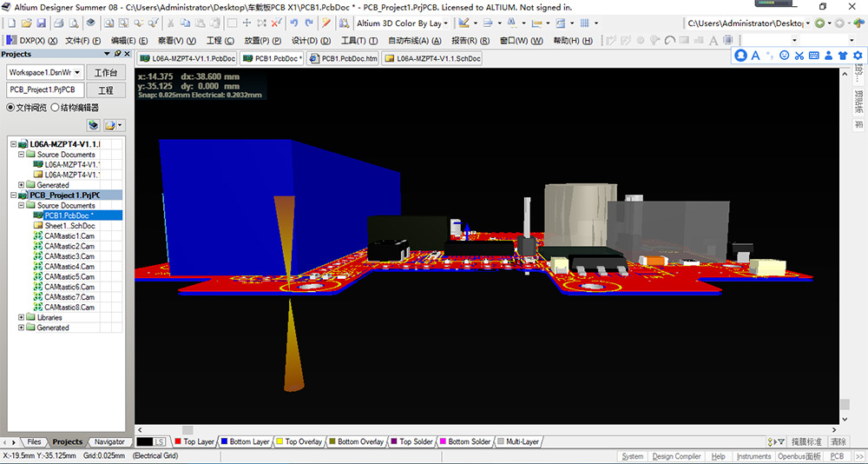868x464 pixels.
Task: Undo the last action
Action: point(294,23)
